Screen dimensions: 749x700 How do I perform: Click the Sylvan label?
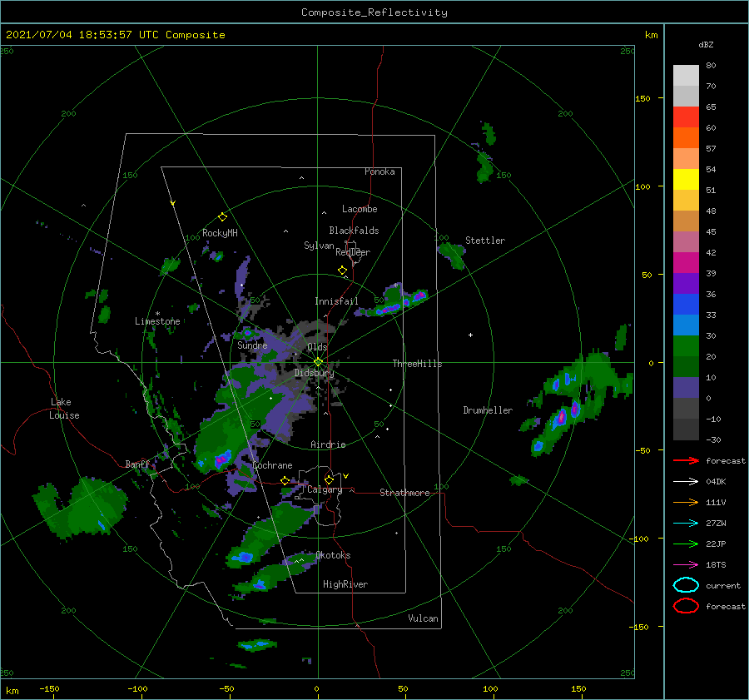click(x=319, y=246)
